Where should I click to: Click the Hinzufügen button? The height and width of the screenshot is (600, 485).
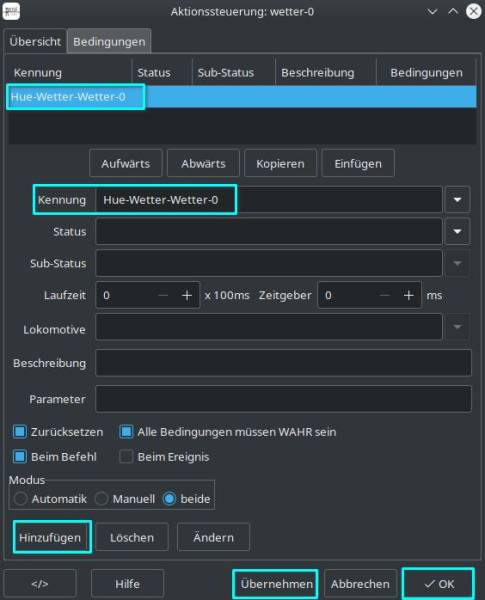tap(50, 537)
